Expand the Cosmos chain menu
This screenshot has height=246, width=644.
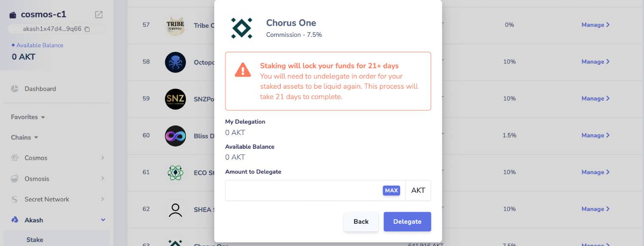tap(103, 158)
